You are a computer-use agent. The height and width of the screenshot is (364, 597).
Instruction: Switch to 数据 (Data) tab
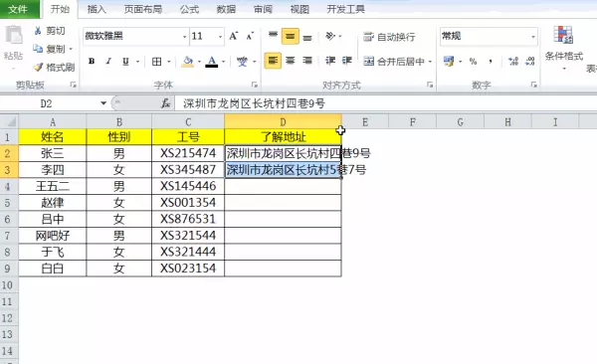(x=226, y=9)
